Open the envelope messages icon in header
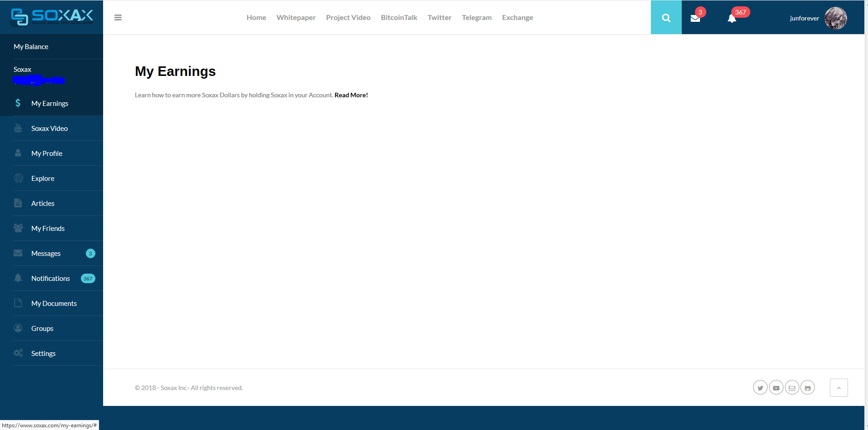This screenshot has height=430, width=868. tap(695, 19)
